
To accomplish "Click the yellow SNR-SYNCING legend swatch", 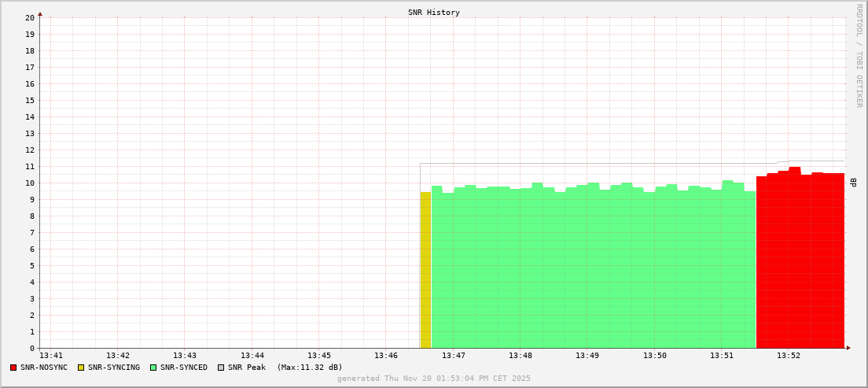I will (80, 368).
